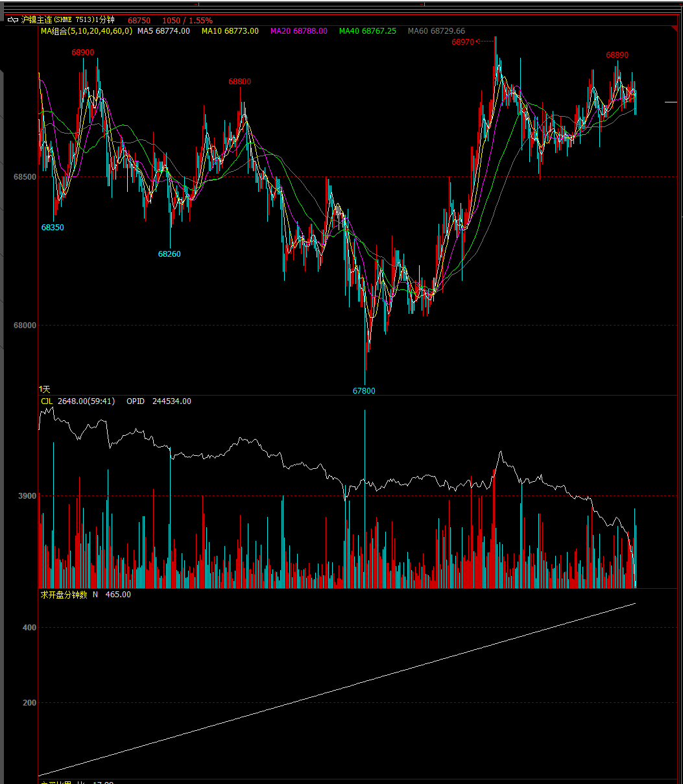This screenshot has height=784, width=683.
Task: Click the 1050 / 1.55% change readout
Action: click(x=187, y=21)
